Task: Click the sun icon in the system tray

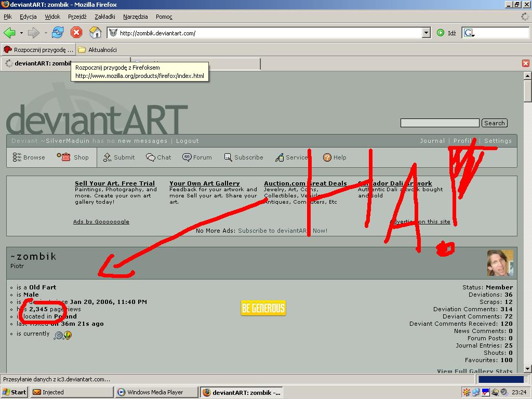Action: click(467, 392)
